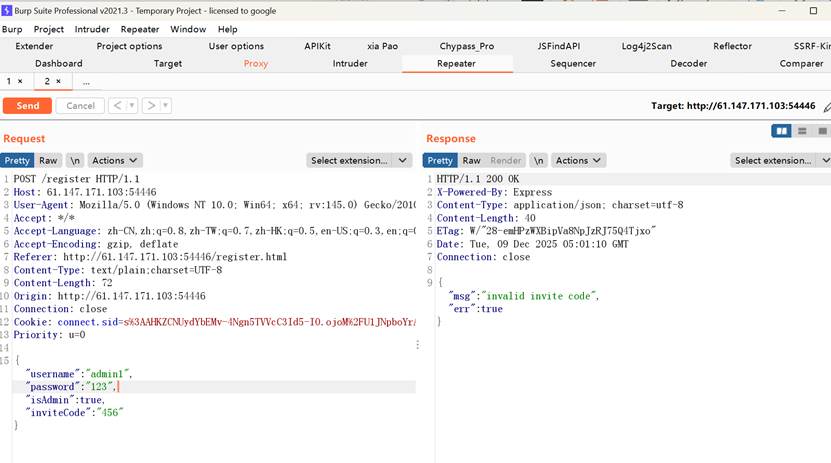This screenshot has height=463, width=831.
Task: Toggle \n display in Request pane
Action: [75, 160]
